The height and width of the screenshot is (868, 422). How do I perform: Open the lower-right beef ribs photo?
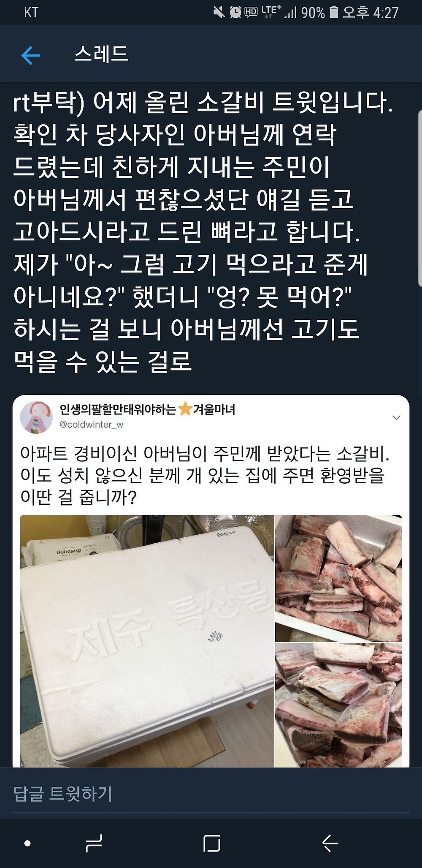[x=338, y=705]
